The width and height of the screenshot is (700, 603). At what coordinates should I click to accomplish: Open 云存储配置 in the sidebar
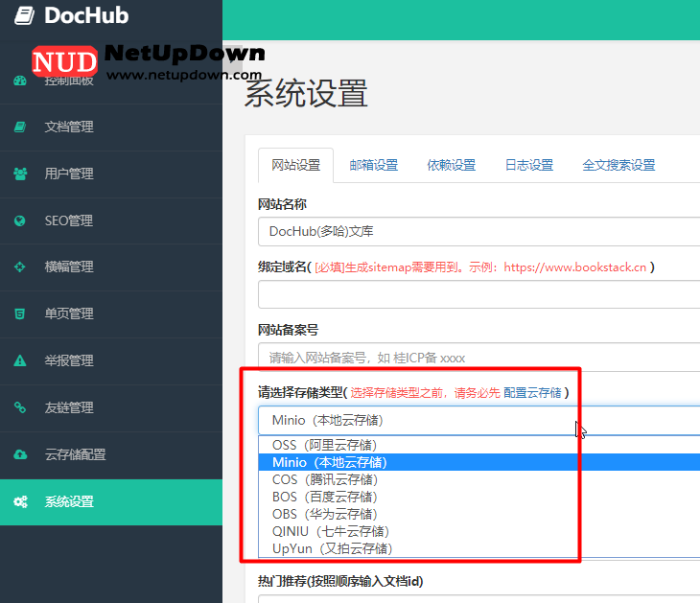(111, 454)
